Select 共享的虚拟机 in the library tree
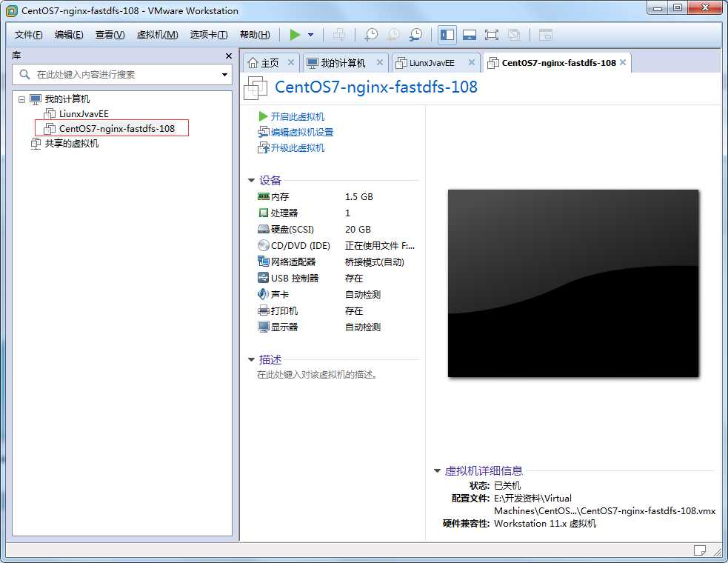 click(72, 144)
